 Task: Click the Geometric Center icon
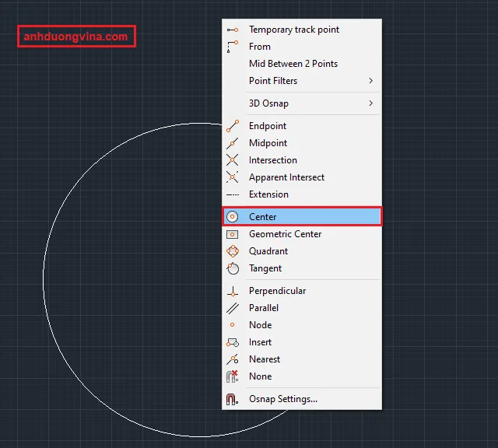[x=233, y=234]
